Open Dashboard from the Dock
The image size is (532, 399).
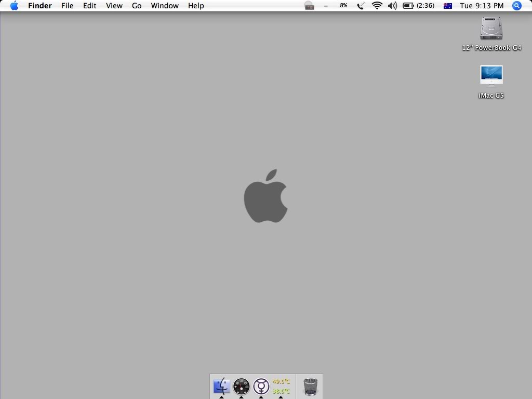coord(241,386)
